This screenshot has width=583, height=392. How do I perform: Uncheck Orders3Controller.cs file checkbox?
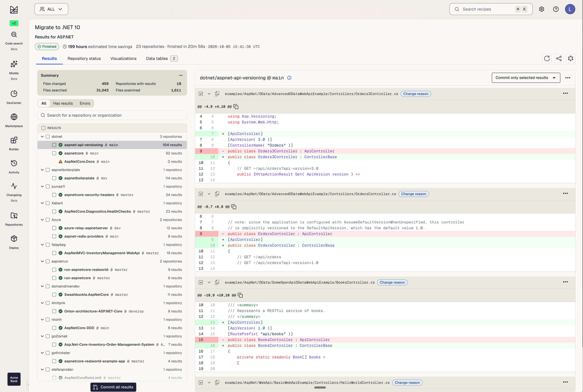pos(201,94)
